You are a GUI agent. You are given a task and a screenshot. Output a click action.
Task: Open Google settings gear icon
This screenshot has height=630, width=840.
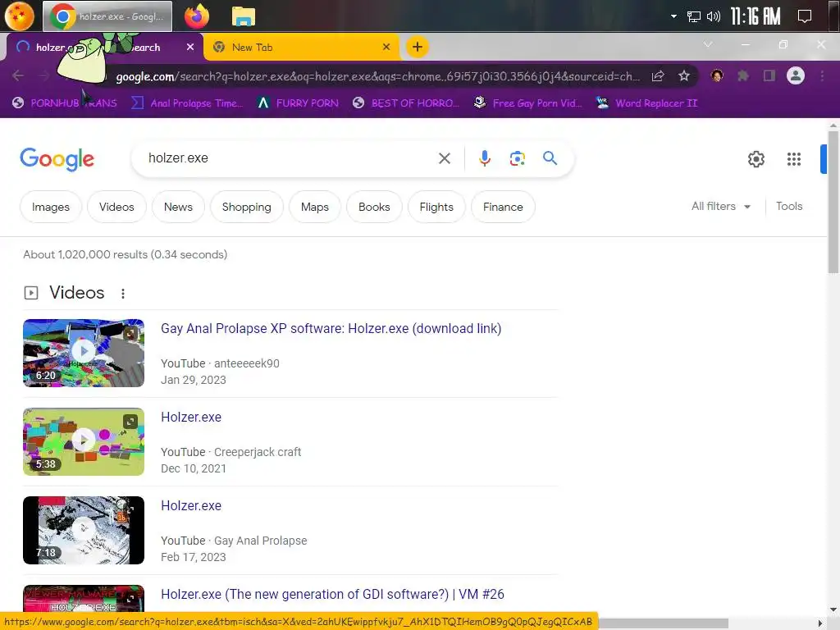click(756, 159)
